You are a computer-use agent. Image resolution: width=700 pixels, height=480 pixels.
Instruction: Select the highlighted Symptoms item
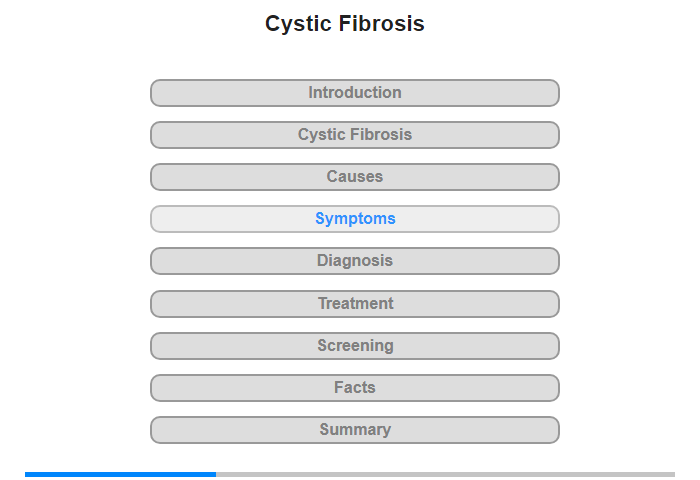355,219
